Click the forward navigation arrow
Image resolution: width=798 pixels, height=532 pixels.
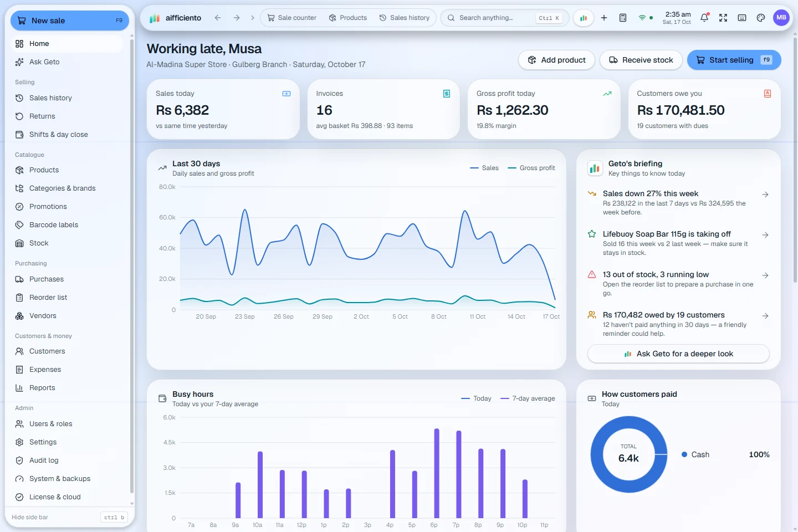point(237,18)
